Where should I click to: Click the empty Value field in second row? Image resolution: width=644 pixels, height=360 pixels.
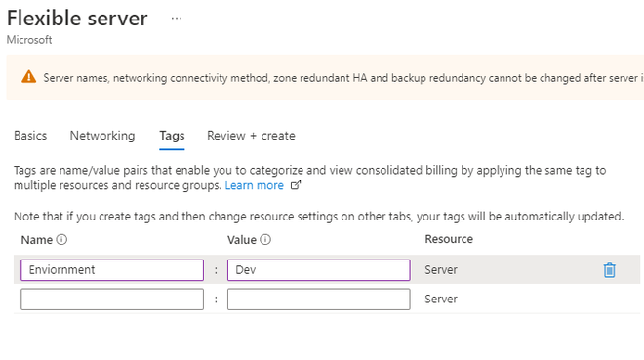pyautogui.click(x=319, y=300)
